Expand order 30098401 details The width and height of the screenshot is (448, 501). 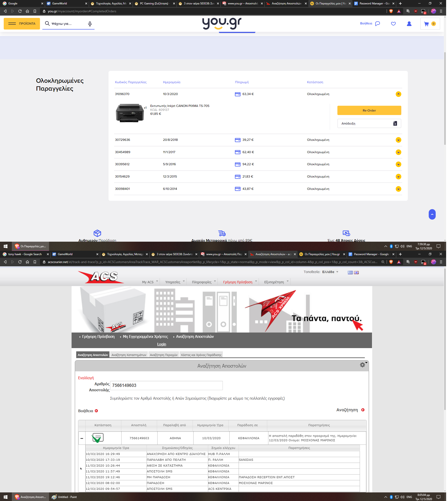(398, 189)
